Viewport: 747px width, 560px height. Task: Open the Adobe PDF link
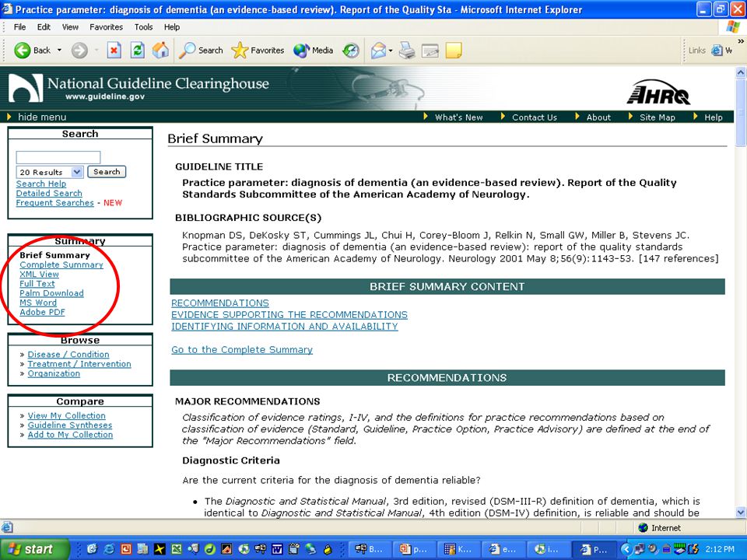click(x=42, y=313)
